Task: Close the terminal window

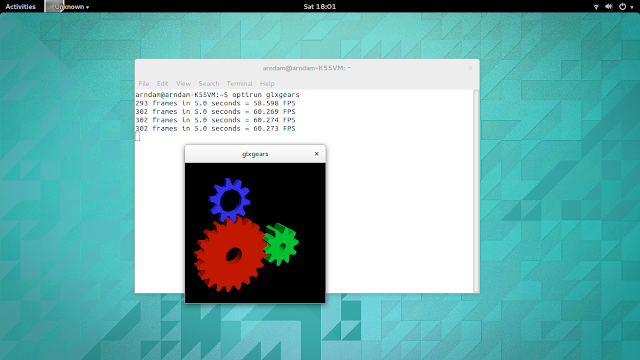Action: pyautogui.click(x=470, y=68)
